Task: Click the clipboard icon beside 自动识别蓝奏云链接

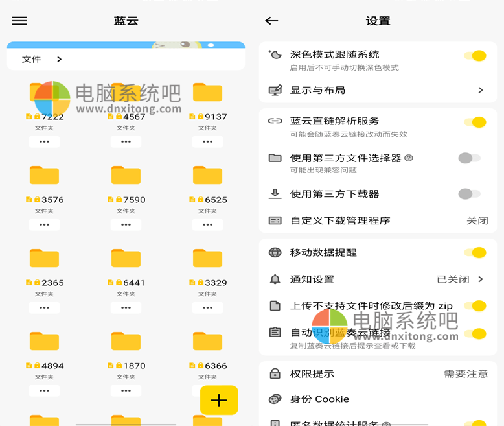Action: coord(275,332)
